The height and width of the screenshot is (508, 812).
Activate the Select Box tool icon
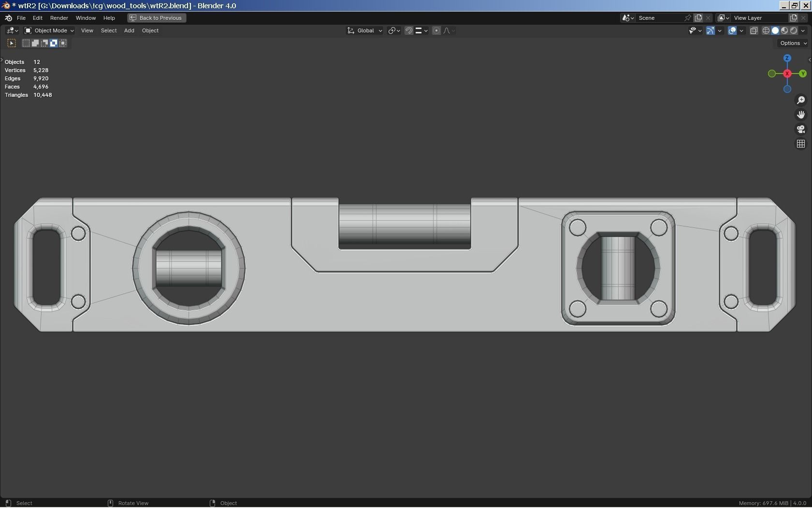click(x=12, y=43)
